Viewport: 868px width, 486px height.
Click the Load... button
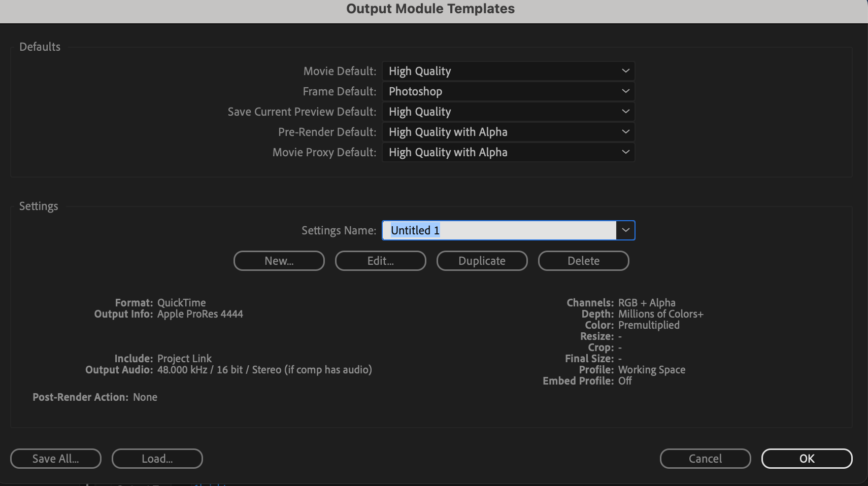point(157,459)
